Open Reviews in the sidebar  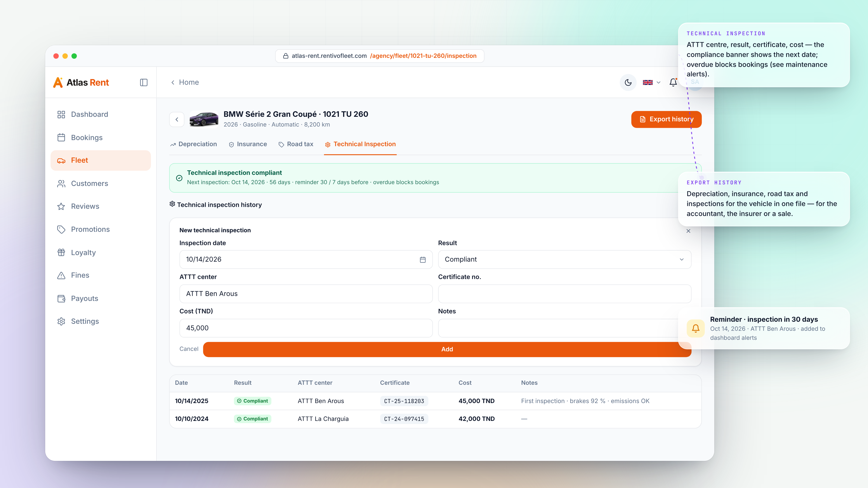pyautogui.click(x=100, y=206)
